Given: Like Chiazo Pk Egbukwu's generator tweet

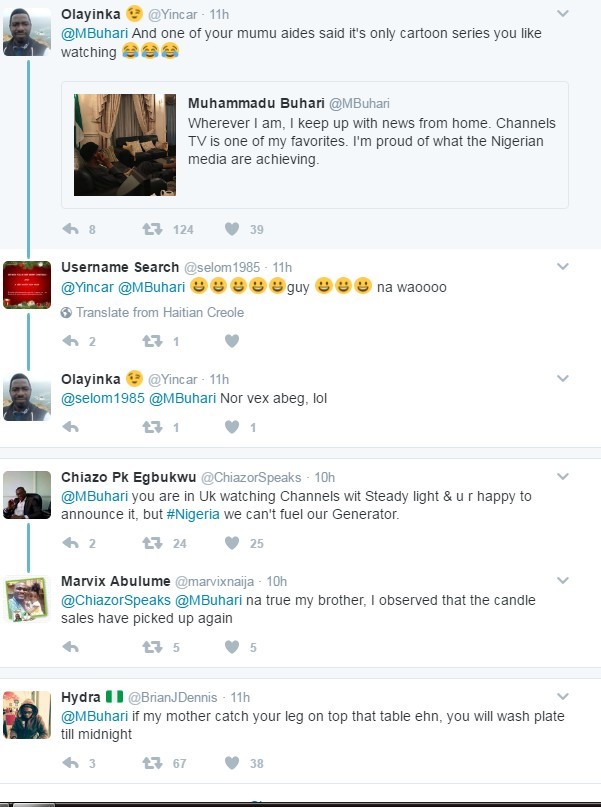Looking at the screenshot, I should (232, 543).
